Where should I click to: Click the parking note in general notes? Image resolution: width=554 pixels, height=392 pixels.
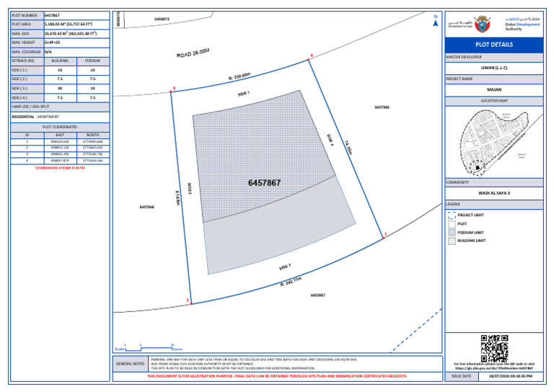[x=253, y=360]
